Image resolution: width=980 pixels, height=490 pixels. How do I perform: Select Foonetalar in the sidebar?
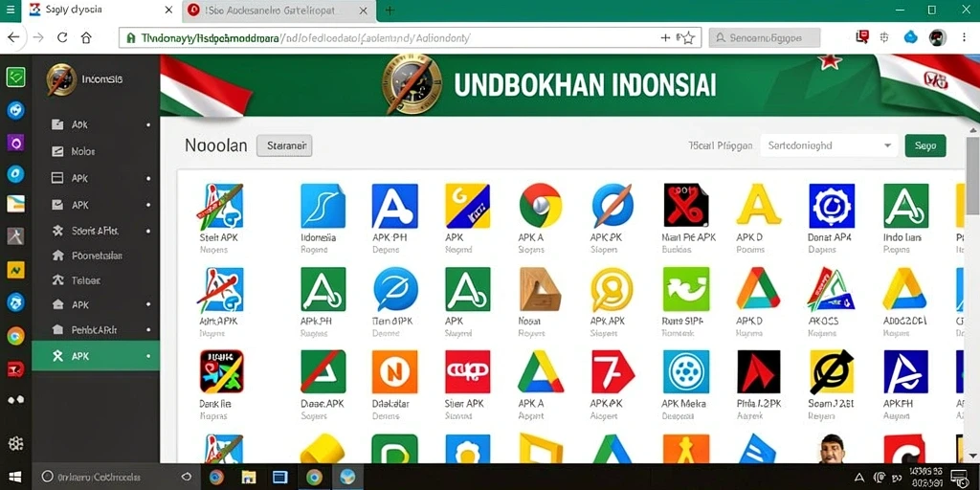click(96, 256)
